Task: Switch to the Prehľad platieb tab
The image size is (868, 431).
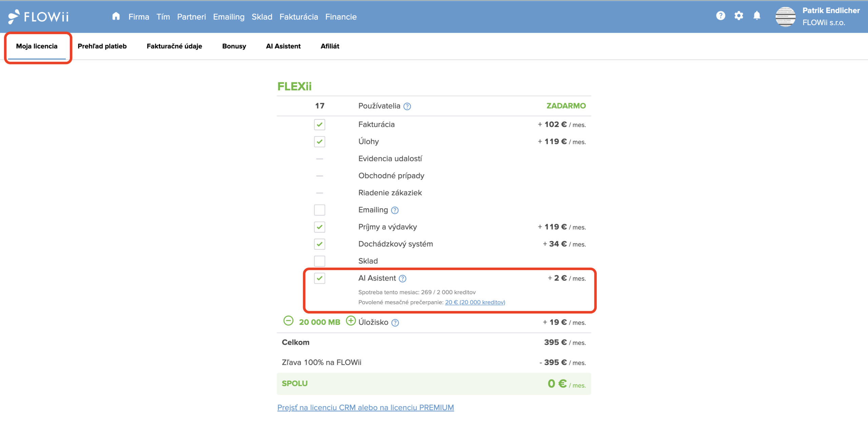Action: tap(102, 46)
